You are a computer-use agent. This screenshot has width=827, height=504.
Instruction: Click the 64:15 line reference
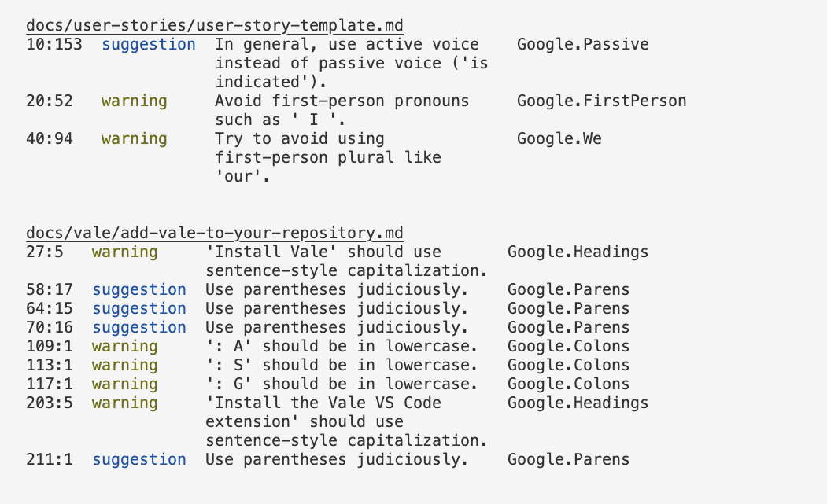coord(50,309)
